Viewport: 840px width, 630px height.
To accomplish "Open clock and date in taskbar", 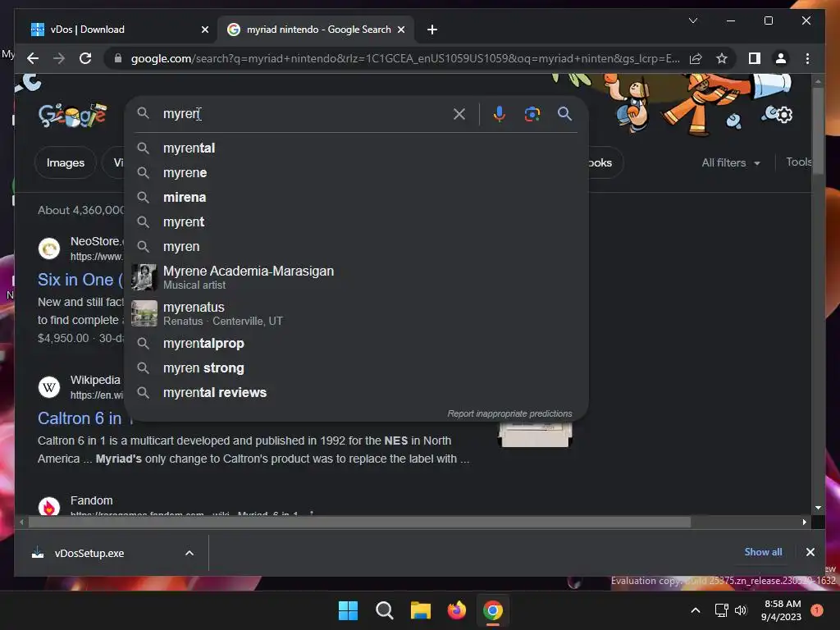I will (781, 610).
